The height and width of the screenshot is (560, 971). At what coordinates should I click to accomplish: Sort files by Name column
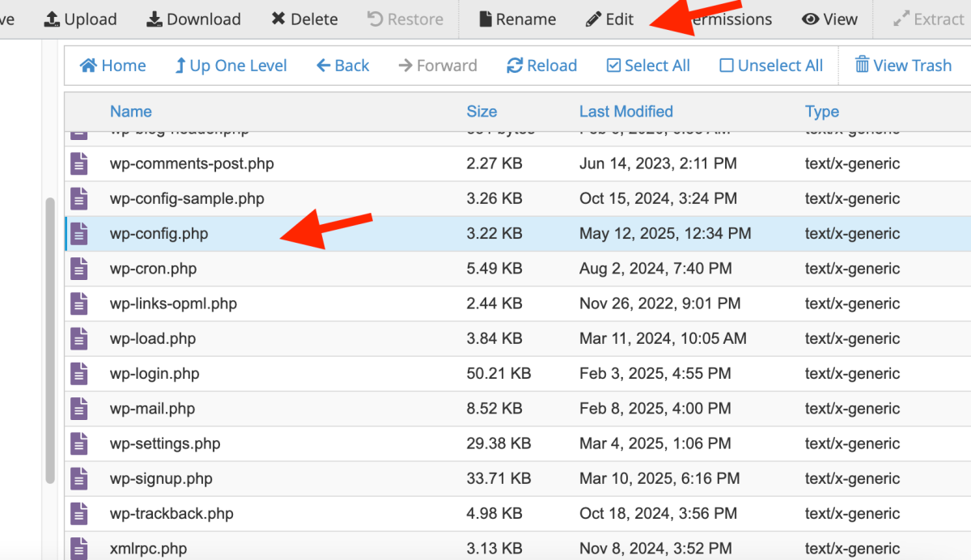click(131, 112)
